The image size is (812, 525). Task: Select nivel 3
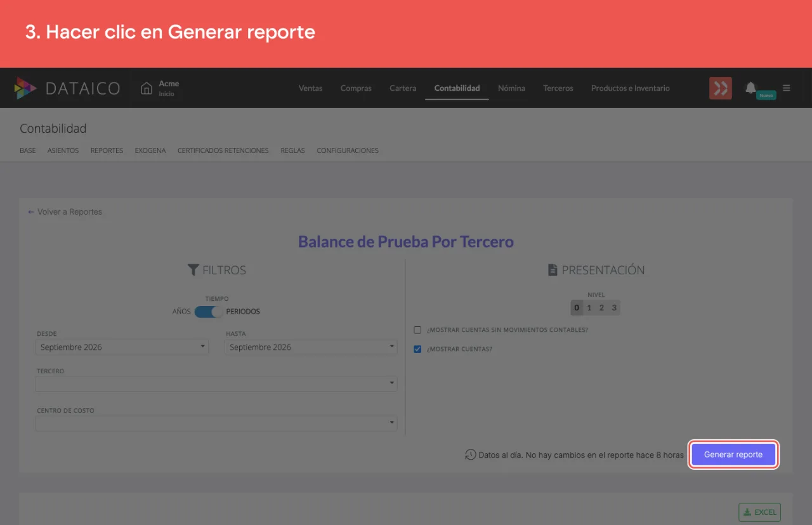[x=614, y=309]
